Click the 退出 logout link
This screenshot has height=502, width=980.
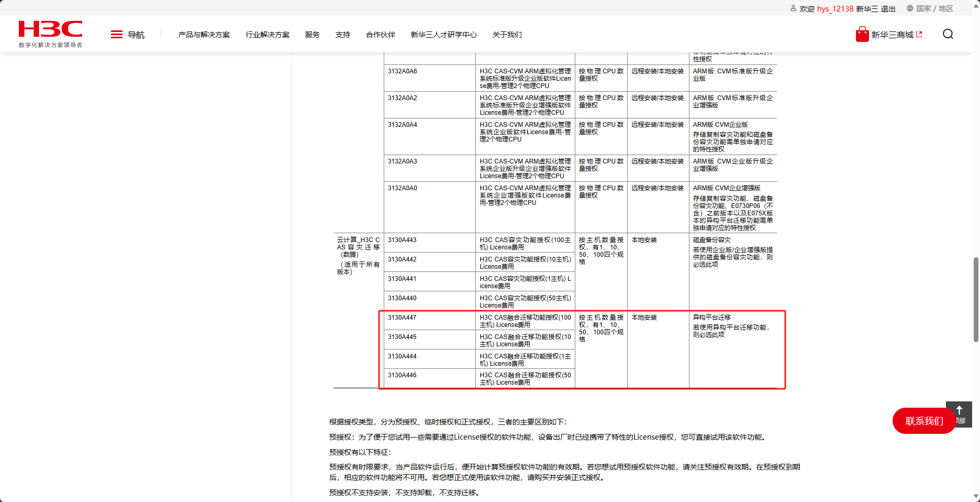point(888,9)
